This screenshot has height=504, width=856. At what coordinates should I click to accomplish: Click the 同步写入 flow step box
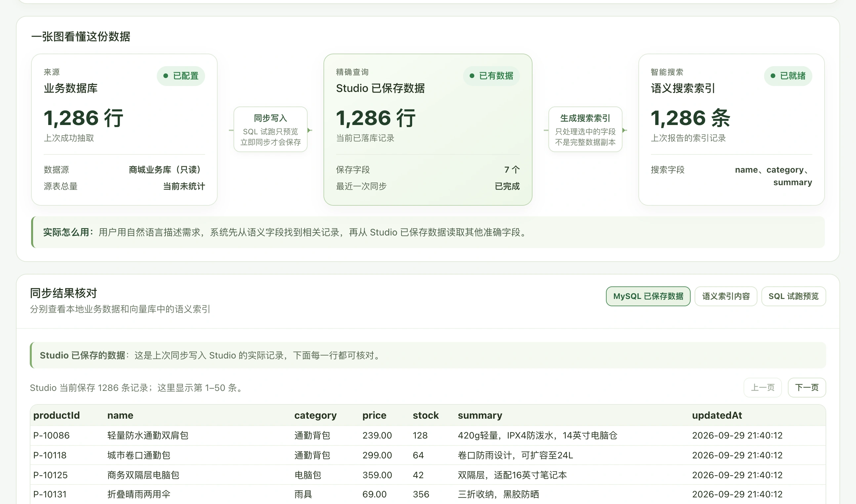click(270, 129)
